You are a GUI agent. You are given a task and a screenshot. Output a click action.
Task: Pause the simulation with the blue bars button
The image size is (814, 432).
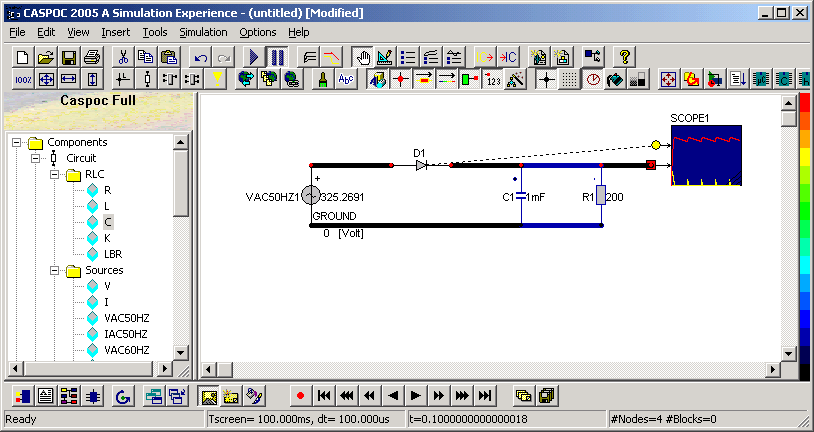pyautogui.click(x=277, y=57)
